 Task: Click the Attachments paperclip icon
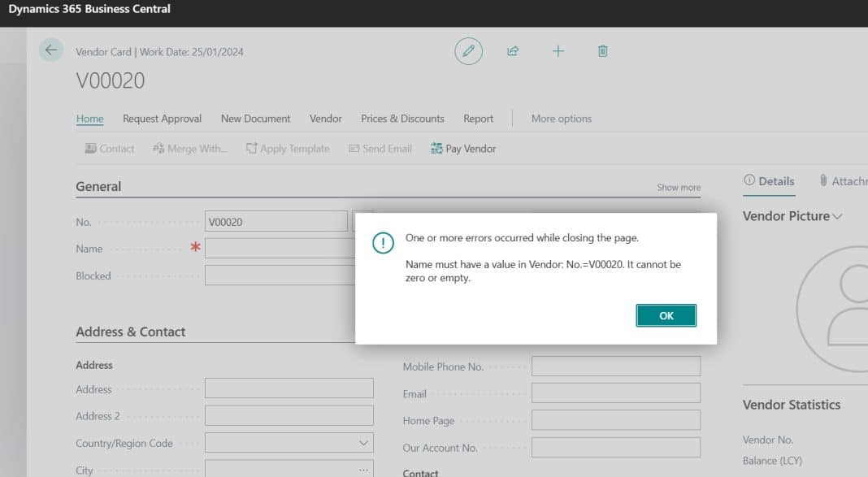822,180
